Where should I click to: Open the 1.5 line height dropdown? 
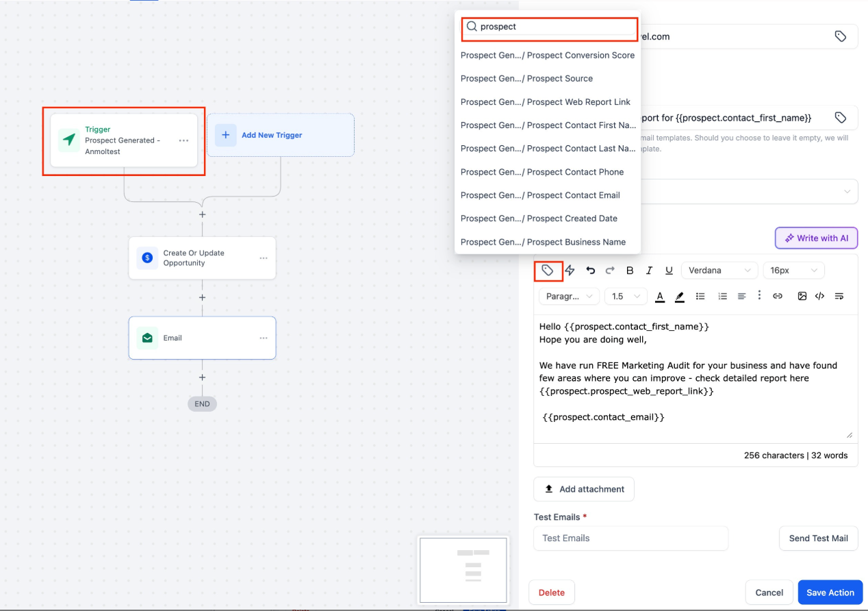pyautogui.click(x=626, y=297)
